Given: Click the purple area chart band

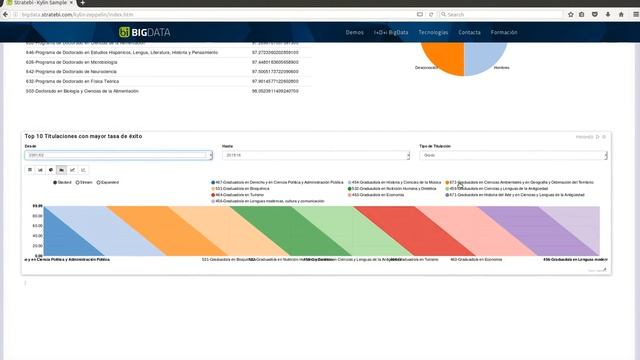Looking at the screenshot, I should (x=539, y=231).
